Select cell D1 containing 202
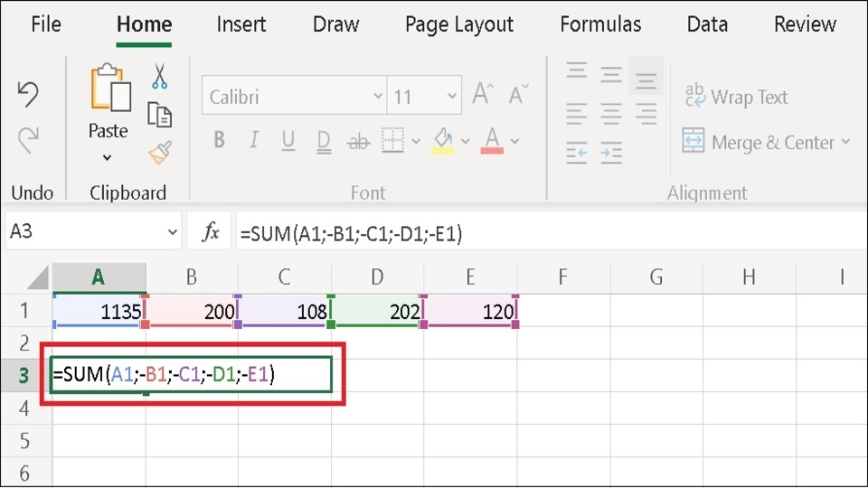 378,310
